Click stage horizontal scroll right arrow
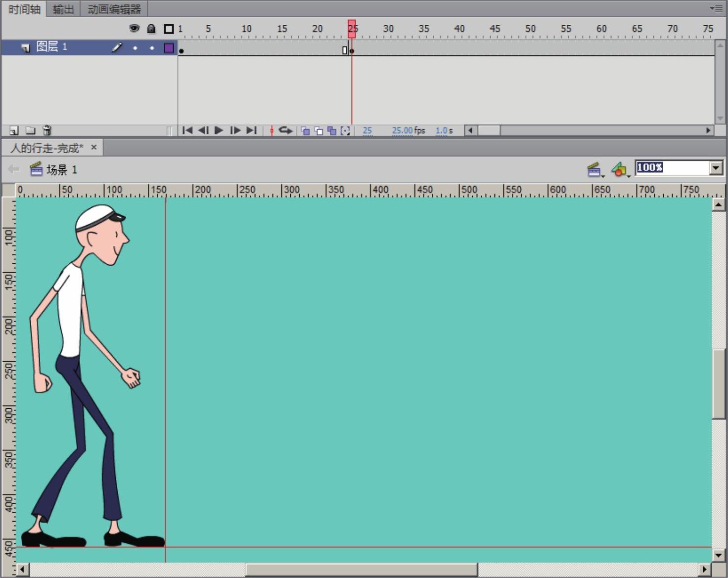Image resolution: width=728 pixels, height=578 pixels. pyautogui.click(x=705, y=570)
